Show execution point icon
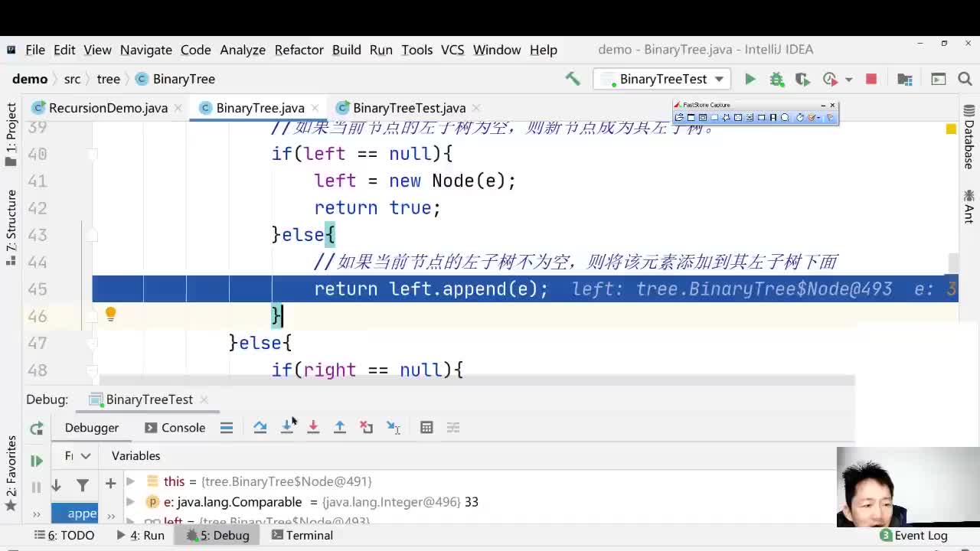Image resolution: width=980 pixels, height=551 pixels. click(x=227, y=428)
